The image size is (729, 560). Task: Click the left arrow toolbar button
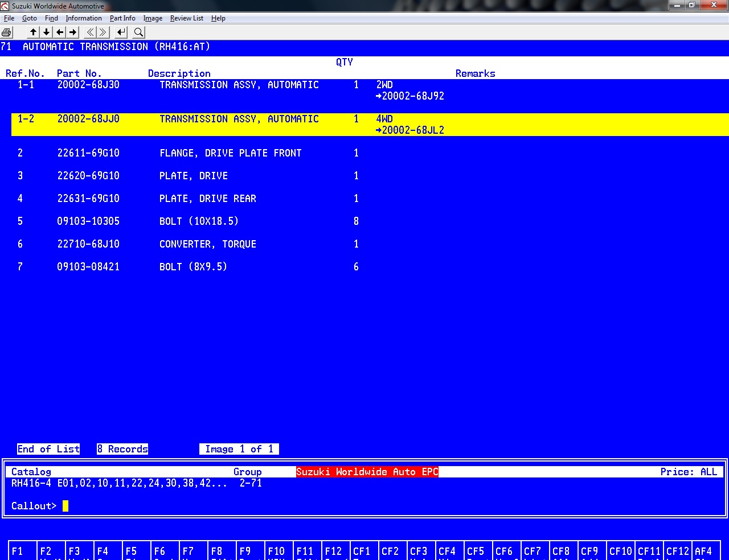pyautogui.click(x=60, y=32)
